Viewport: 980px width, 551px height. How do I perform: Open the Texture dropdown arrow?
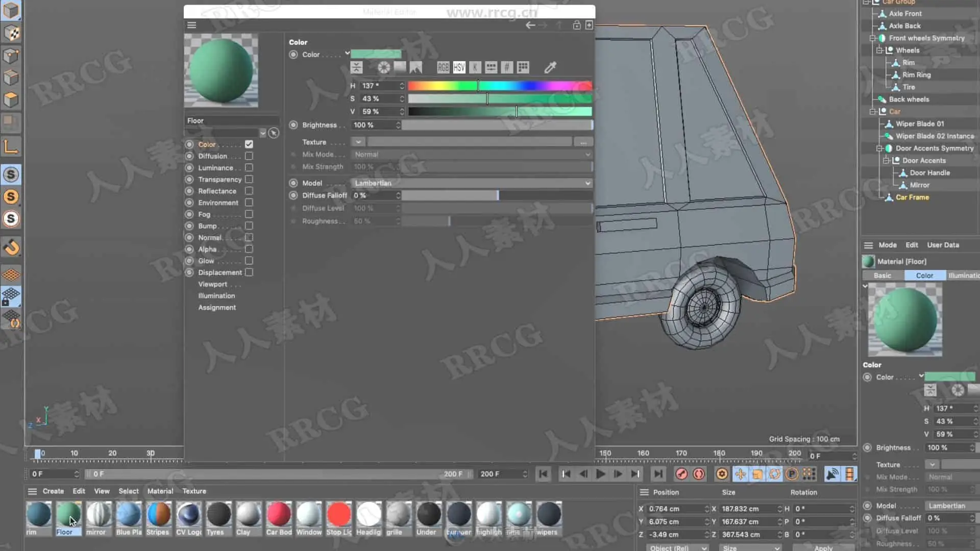pyautogui.click(x=358, y=142)
